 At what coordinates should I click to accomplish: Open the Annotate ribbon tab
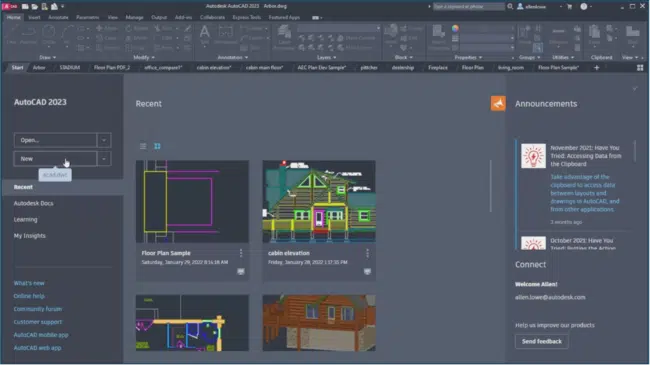coord(58,17)
